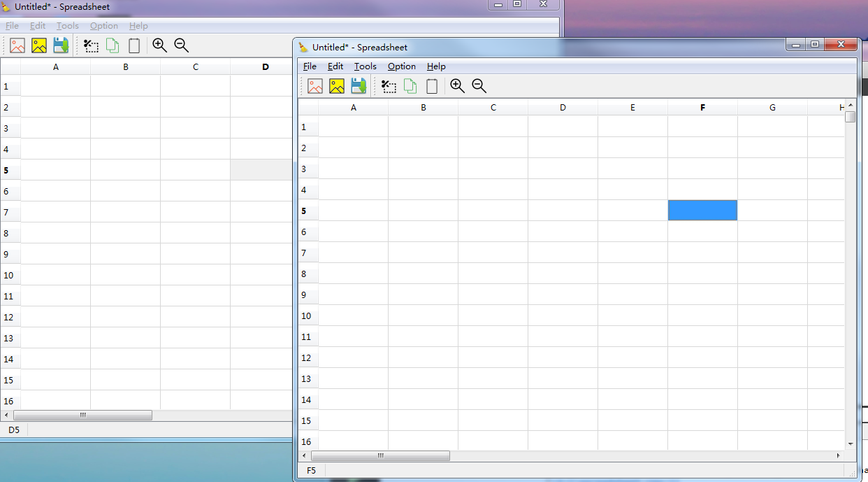Click the F5 cell reference in front status bar

(x=312, y=470)
